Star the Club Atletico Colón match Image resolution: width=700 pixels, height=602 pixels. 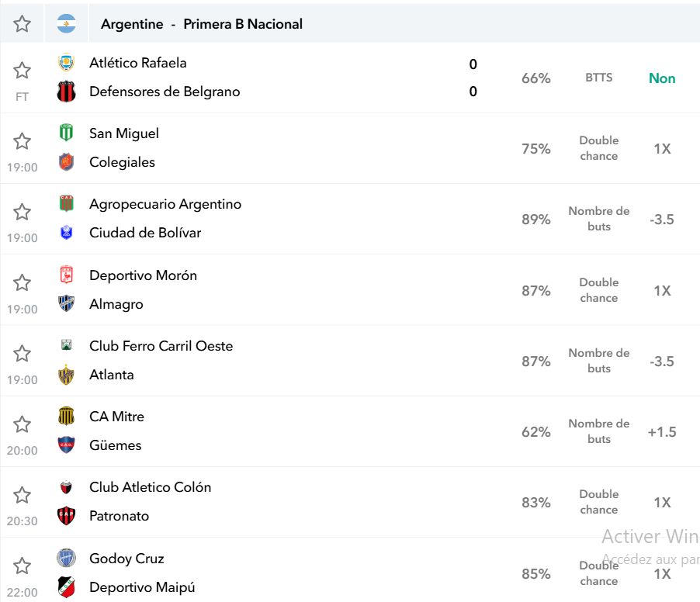pyautogui.click(x=22, y=496)
